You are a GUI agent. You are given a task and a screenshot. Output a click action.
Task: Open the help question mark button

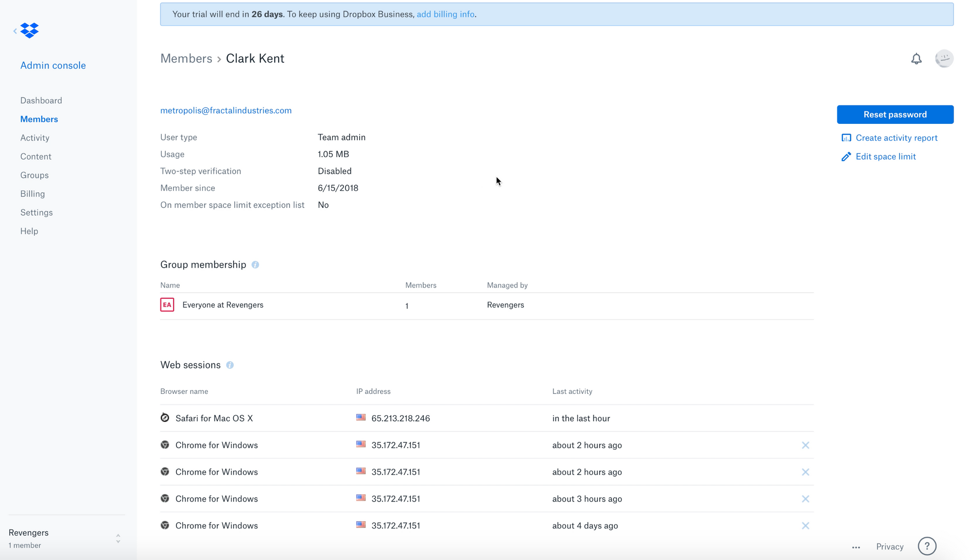(927, 546)
